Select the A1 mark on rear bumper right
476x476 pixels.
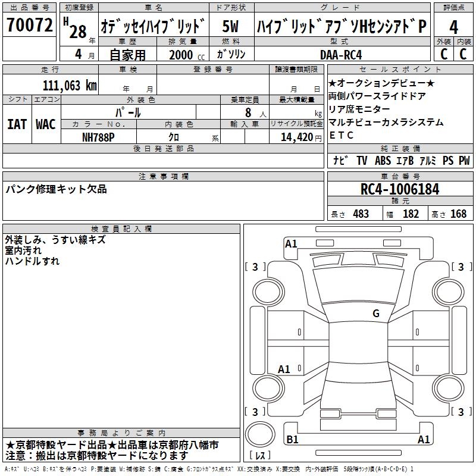424,439
